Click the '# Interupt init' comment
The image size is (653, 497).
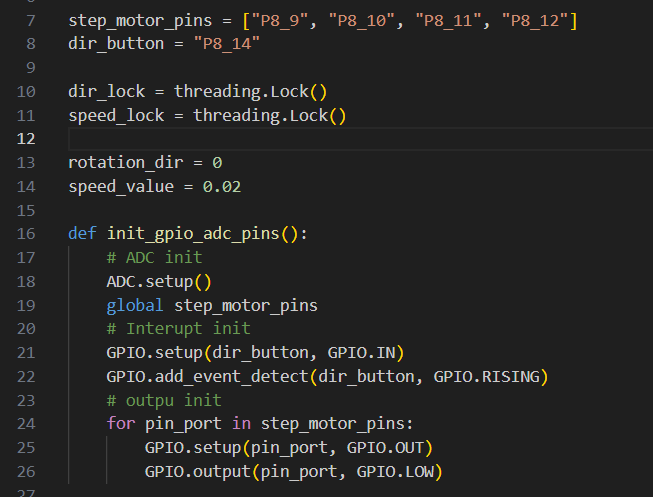pyautogui.click(x=179, y=329)
